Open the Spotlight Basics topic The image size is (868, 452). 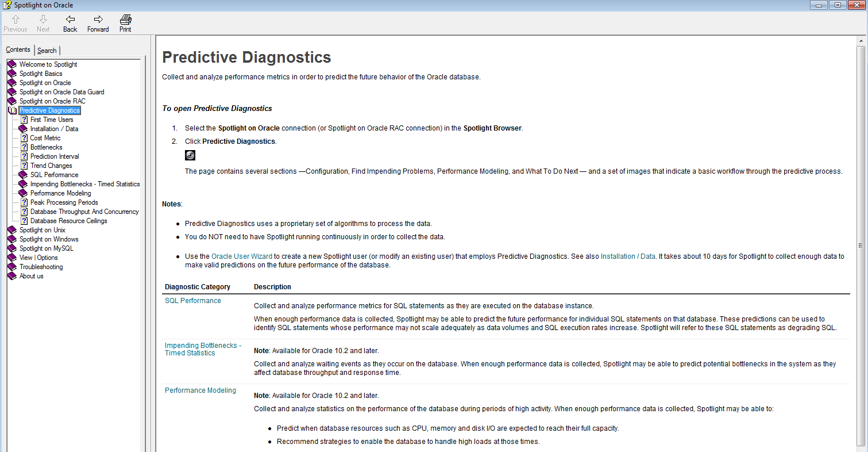41,74
